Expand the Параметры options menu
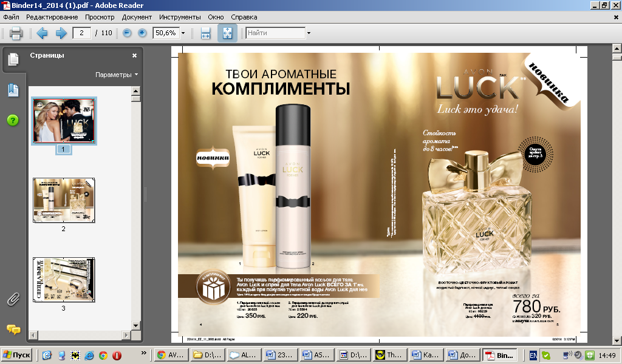Screen dimensions: 622x364 (x=117, y=75)
